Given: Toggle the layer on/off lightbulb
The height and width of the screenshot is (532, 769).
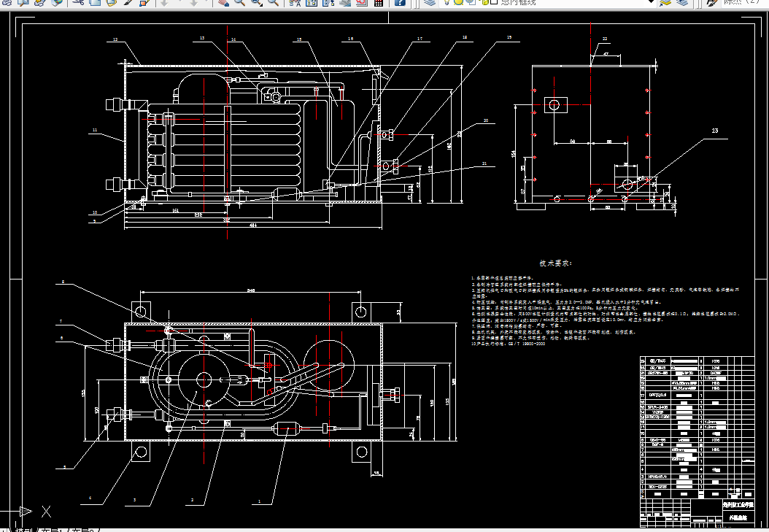Looking at the screenshot, I should coord(447,2).
